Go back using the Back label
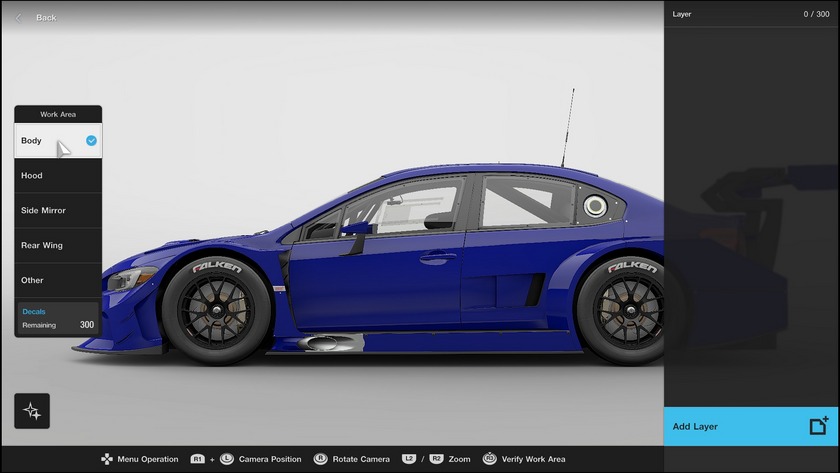Image resolution: width=840 pixels, height=473 pixels. [x=46, y=18]
